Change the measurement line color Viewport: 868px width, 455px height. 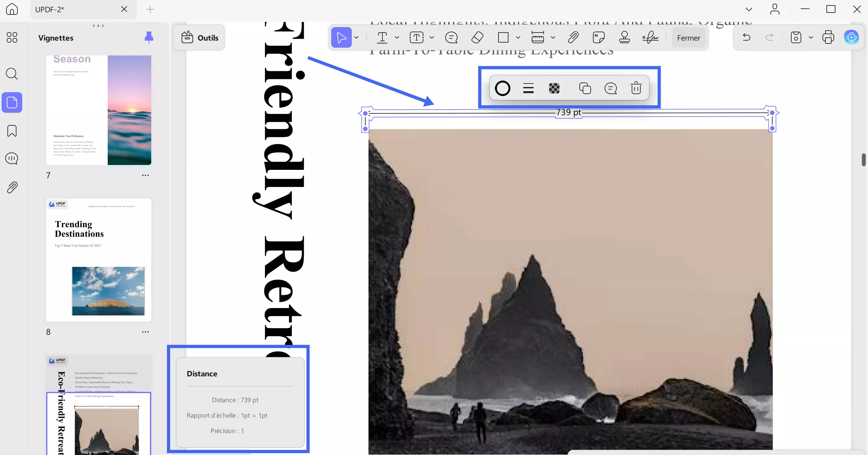click(x=502, y=89)
